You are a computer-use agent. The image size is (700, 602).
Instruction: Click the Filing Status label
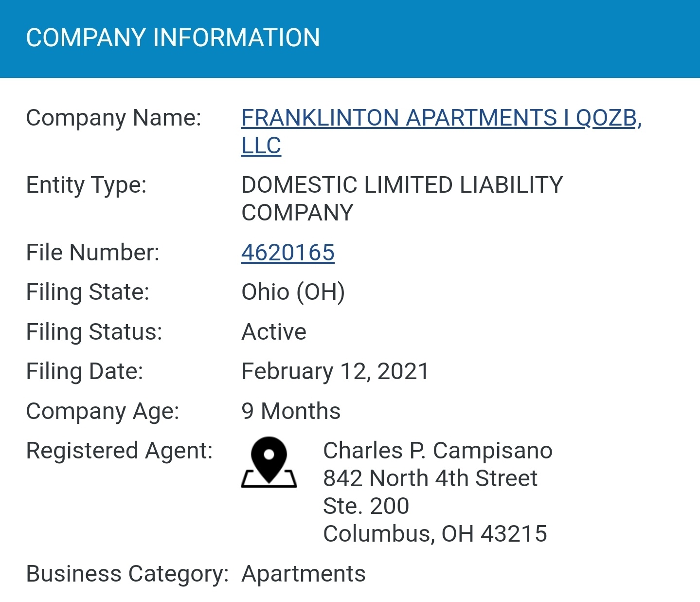pyautogui.click(x=94, y=332)
